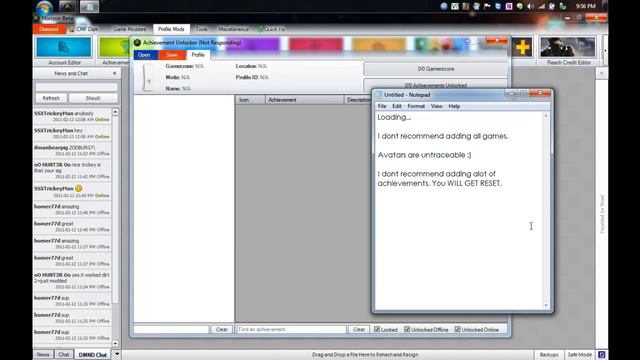Image resolution: width=640 pixels, height=360 pixels.
Task: Click the game search field left of Clear
Action: coord(171,329)
